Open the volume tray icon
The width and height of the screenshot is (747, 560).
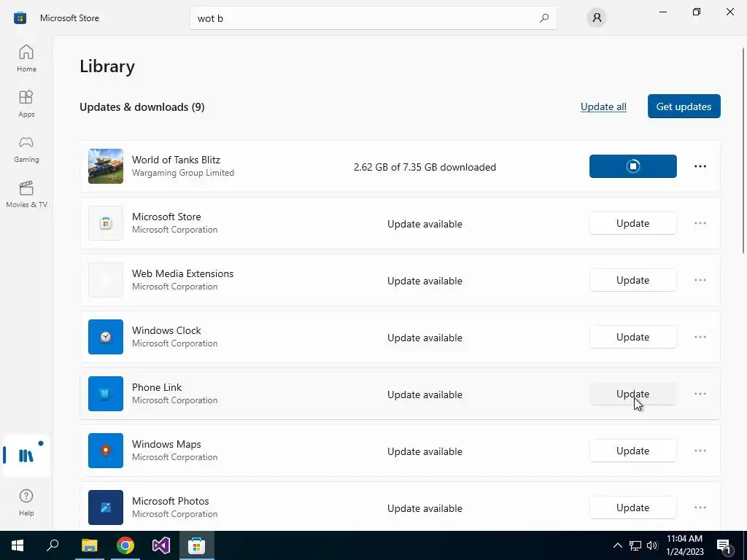[x=652, y=545]
